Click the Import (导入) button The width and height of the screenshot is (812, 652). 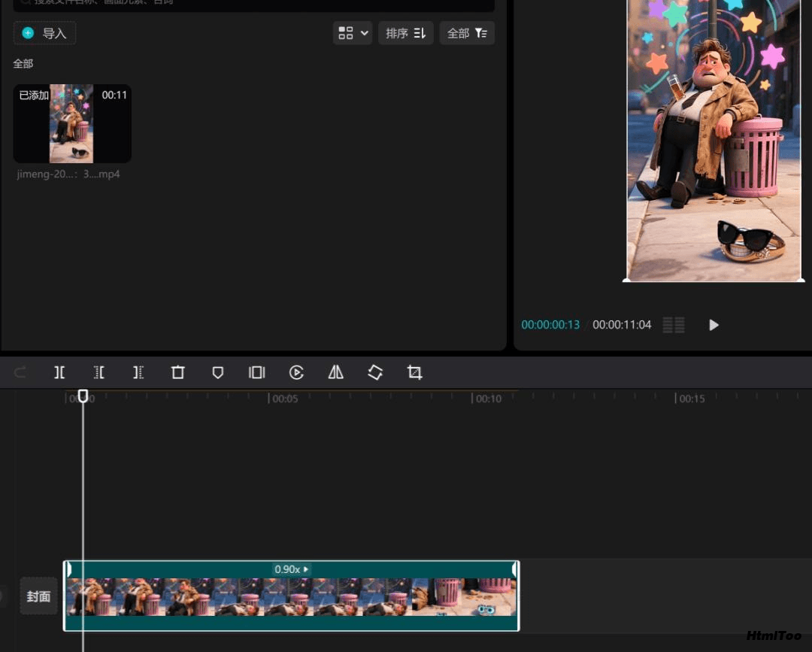click(x=44, y=33)
